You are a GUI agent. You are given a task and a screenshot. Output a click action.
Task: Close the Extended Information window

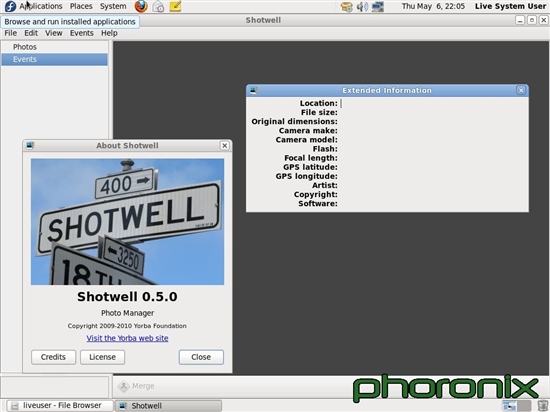coord(521,90)
